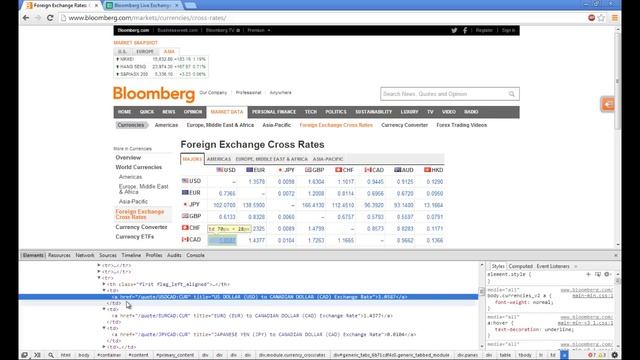Expand the NIKKEI market snapshot row

(x=118, y=59)
